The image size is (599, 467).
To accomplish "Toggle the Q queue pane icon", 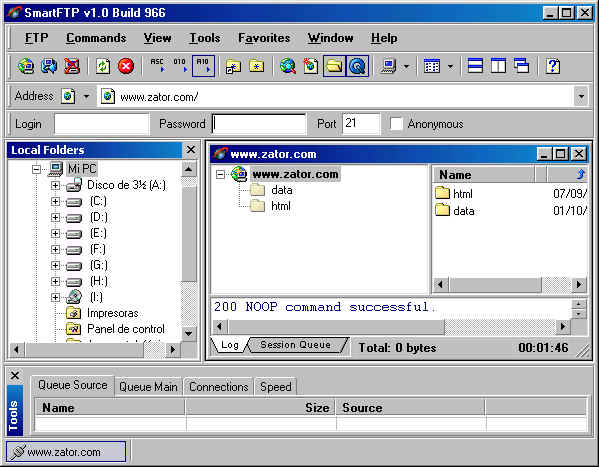I will (x=358, y=66).
